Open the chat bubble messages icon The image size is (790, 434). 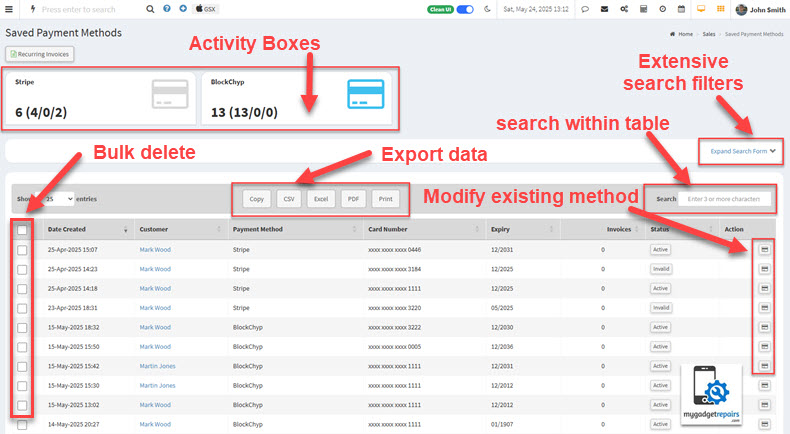click(585, 9)
